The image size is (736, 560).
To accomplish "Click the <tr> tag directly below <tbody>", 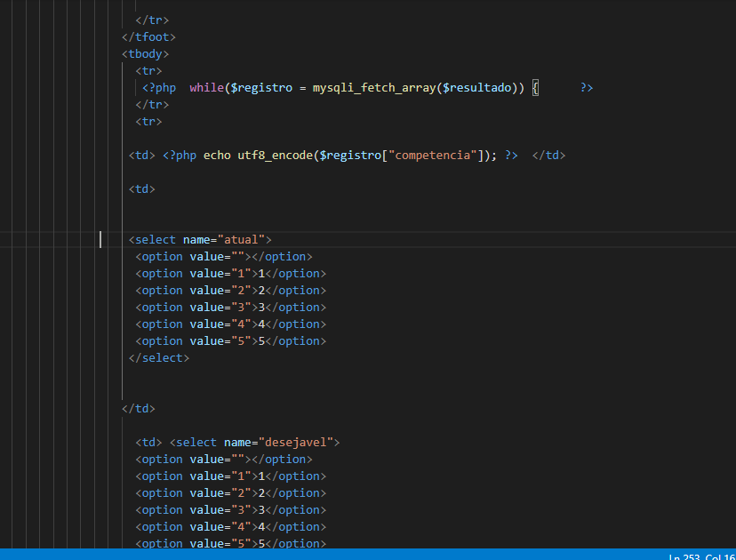I will [148, 71].
